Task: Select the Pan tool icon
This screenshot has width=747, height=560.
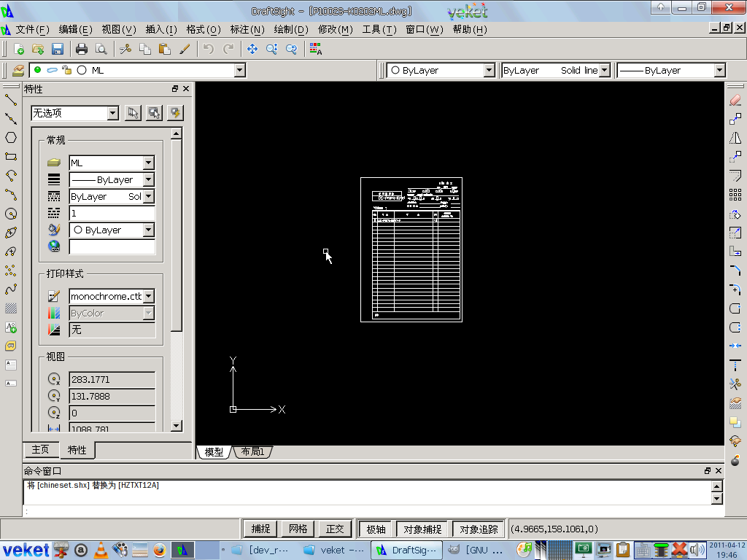Action: pos(252,49)
